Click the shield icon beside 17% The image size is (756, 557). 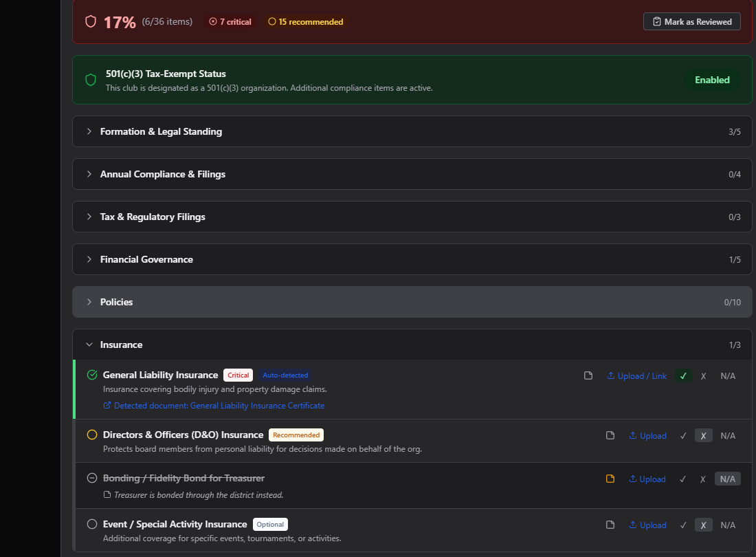click(91, 22)
